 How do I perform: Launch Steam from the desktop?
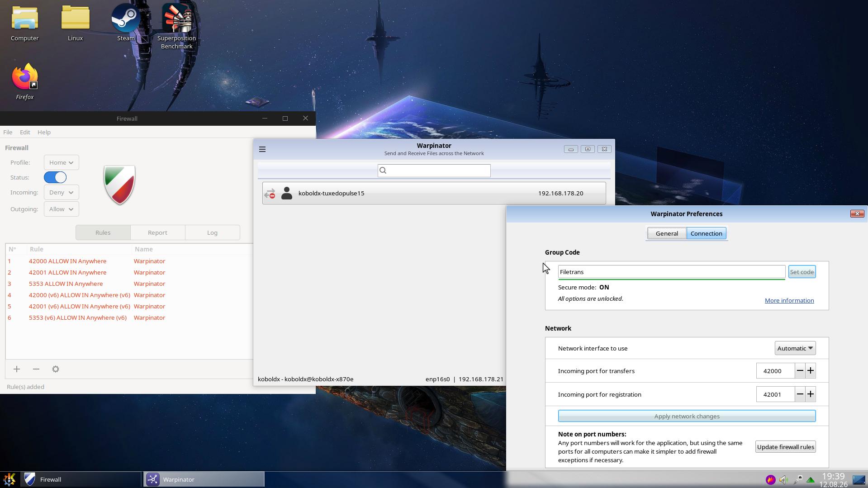tap(126, 23)
